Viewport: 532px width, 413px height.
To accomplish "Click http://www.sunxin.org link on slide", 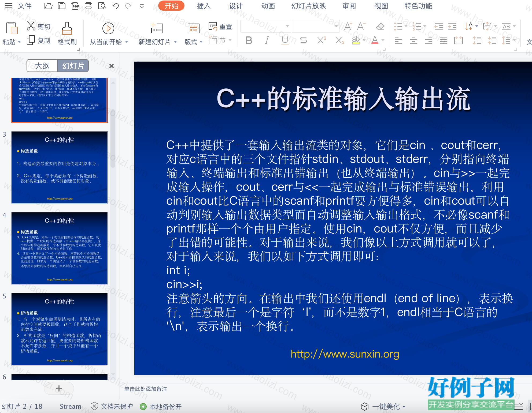I will 345,354.
